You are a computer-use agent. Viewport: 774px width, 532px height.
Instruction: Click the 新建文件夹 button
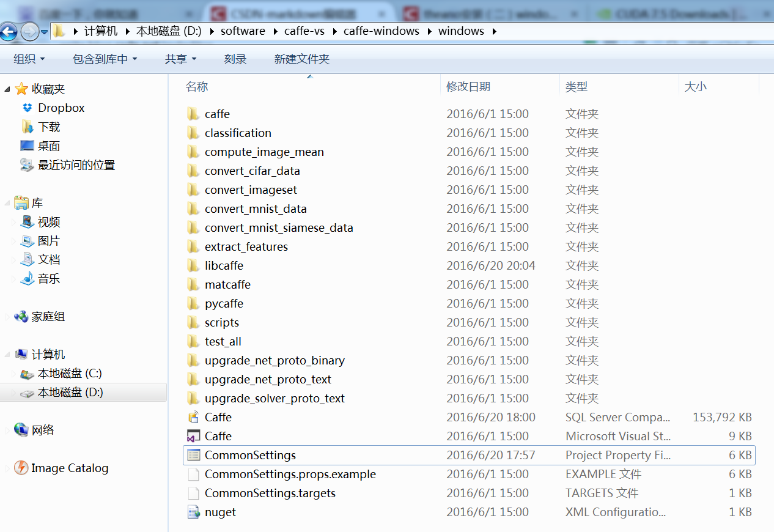coord(301,59)
